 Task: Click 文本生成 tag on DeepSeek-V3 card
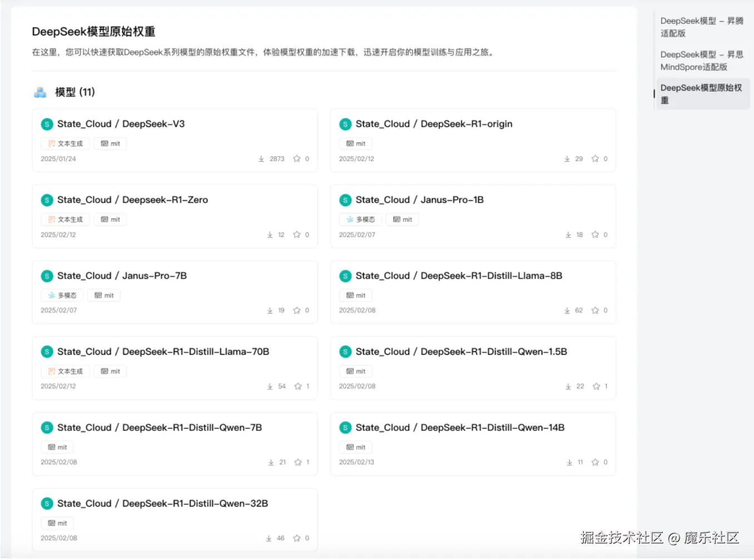(65, 143)
